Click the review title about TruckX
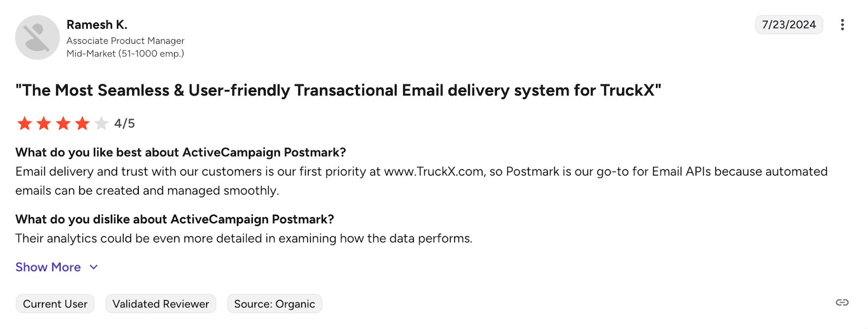868x329 pixels. [338, 91]
